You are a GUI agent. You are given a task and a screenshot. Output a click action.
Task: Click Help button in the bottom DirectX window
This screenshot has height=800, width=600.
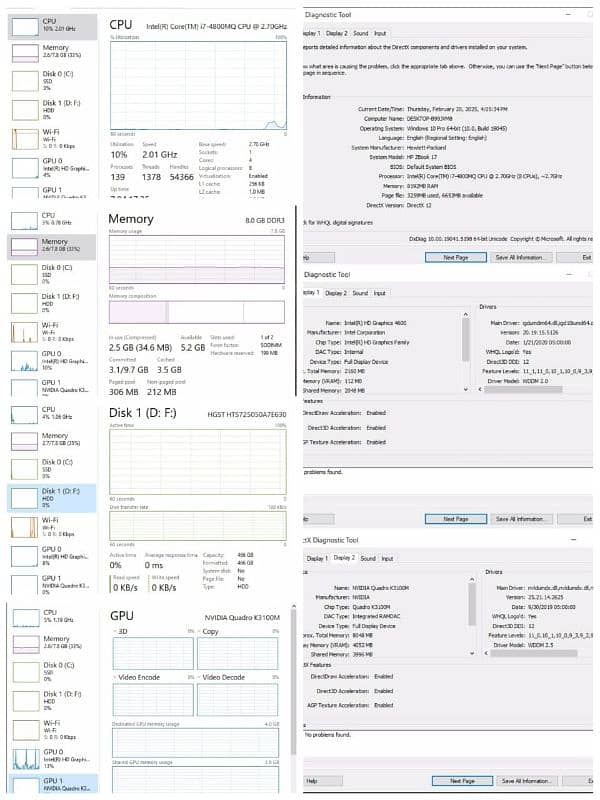point(312,781)
